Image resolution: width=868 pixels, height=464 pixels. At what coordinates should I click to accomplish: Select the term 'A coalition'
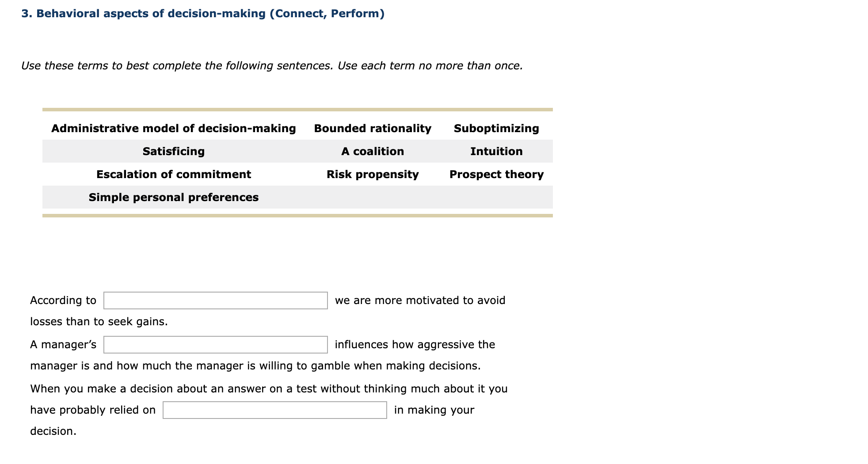tap(372, 151)
